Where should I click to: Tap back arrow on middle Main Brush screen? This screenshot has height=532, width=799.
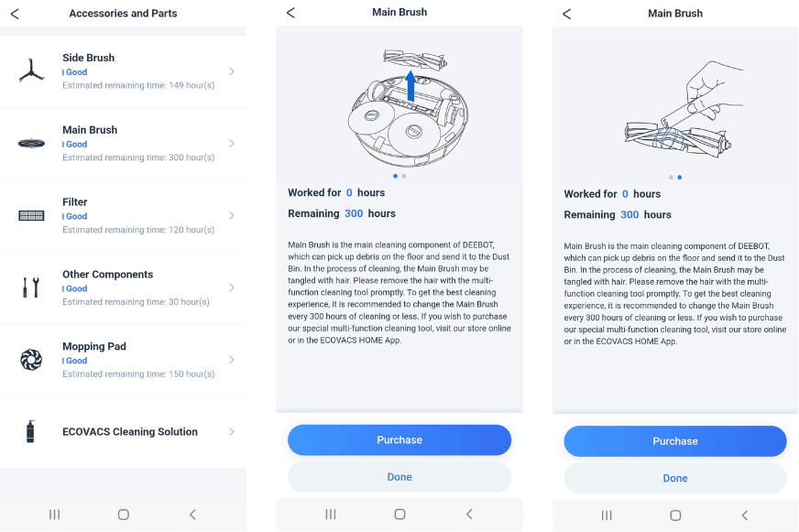pyautogui.click(x=290, y=13)
